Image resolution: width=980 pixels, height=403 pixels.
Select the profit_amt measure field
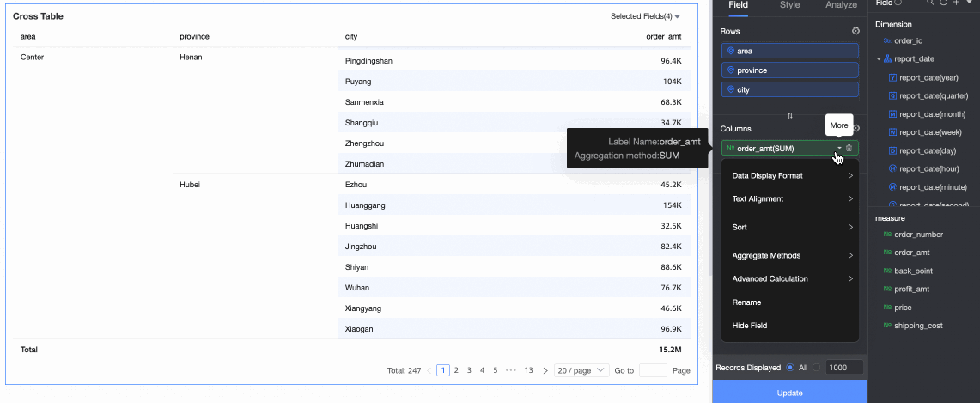[914, 289]
